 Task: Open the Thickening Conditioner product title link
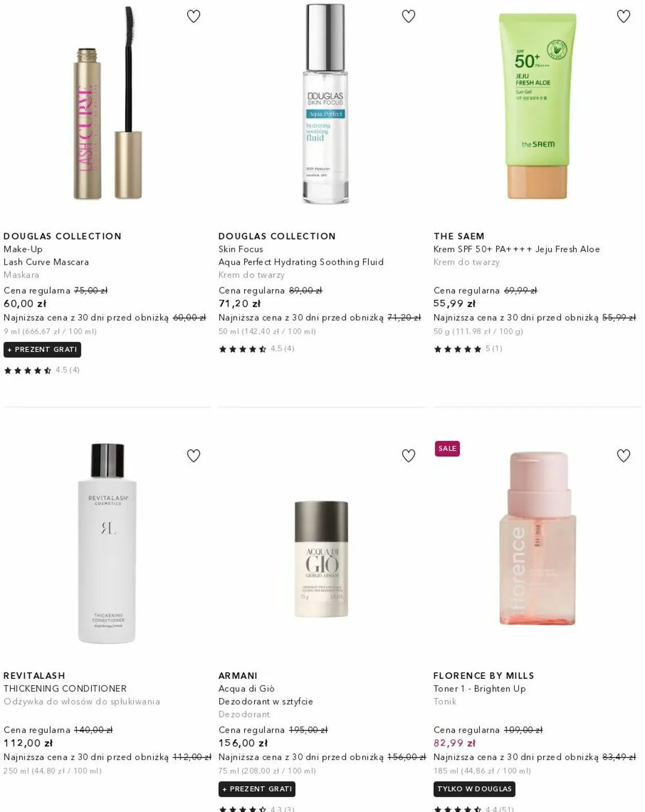click(x=65, y=689)
